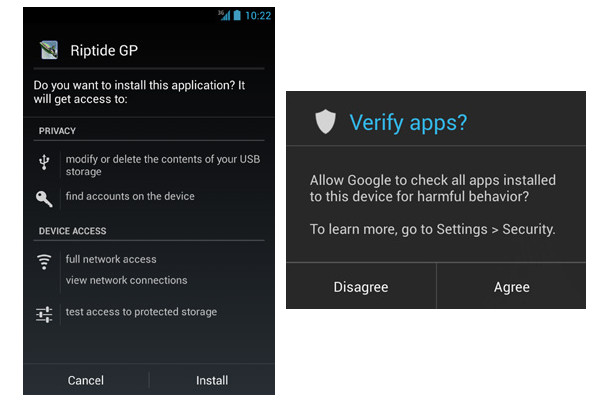Tap the battery icon in status bar
Viewport: 600px width, 400px height.
click(x=237, y=15)
